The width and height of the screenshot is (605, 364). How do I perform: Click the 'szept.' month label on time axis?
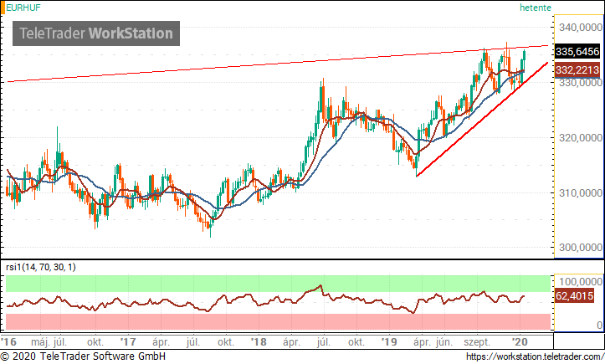[477, 342]
